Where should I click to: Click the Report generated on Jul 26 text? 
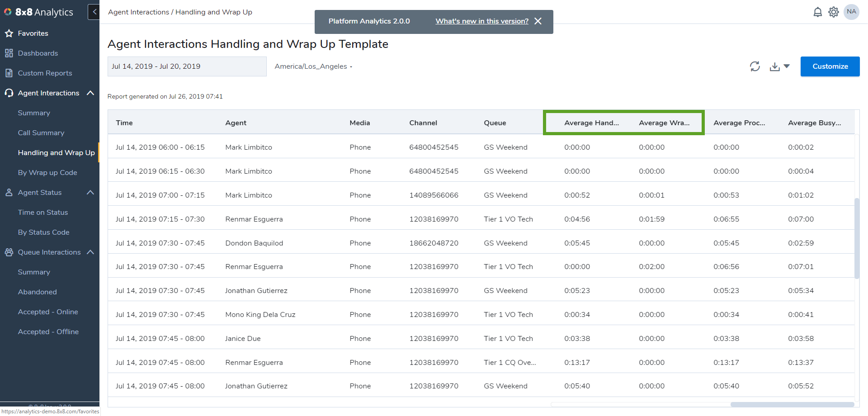pos(165,96)
